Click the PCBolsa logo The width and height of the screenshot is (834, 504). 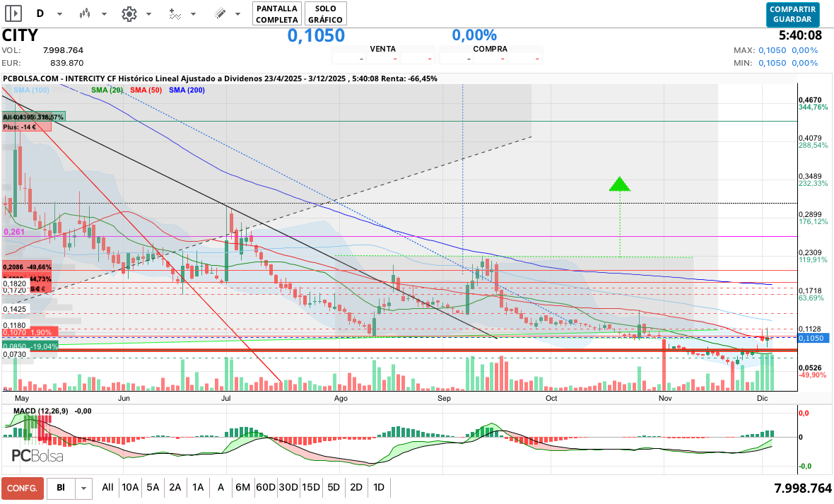tap(37, 456)
